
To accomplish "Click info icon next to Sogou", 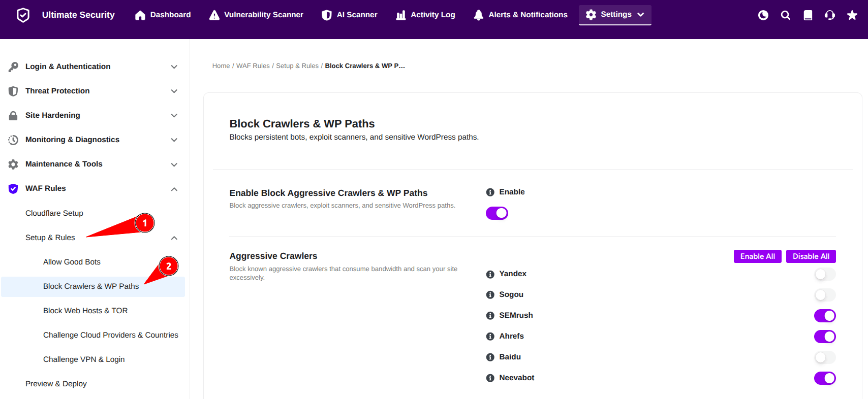I will click(490, 295).
